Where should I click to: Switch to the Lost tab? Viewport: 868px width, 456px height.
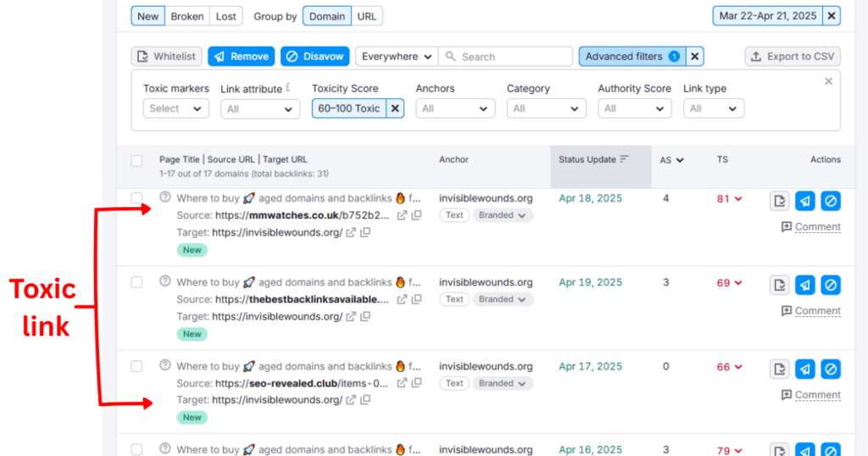coord(225,16)
